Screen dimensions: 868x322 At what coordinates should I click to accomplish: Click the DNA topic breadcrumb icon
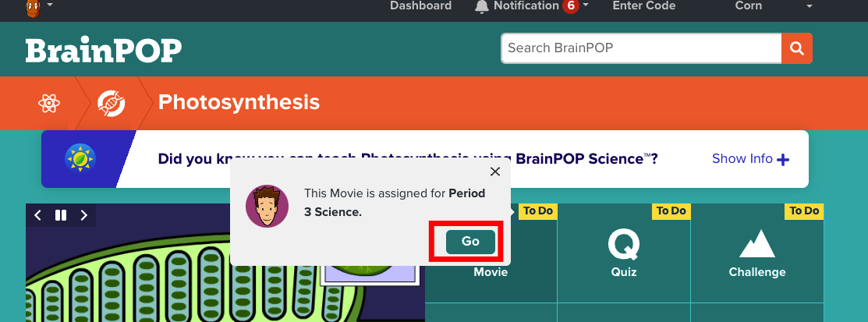(x=111, y=103)
